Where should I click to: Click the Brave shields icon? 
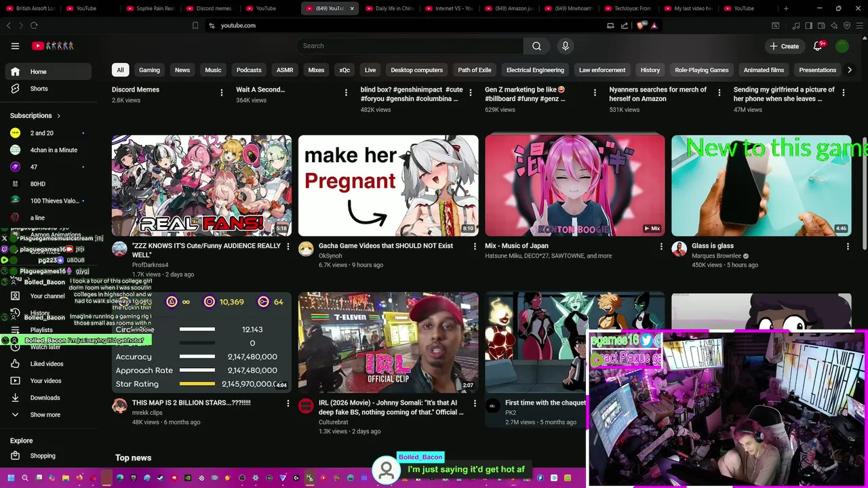[641, 25]
